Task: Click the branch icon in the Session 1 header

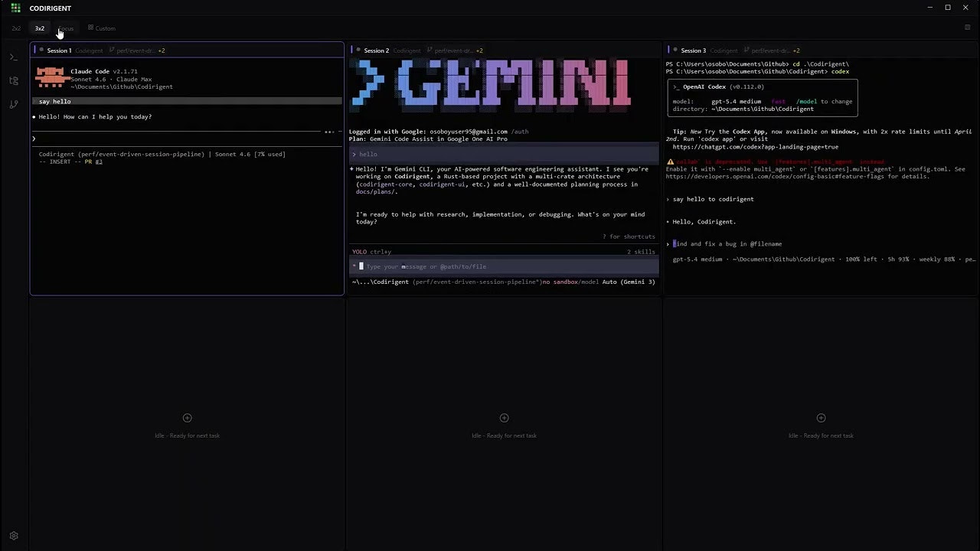Action: [112, 51]
